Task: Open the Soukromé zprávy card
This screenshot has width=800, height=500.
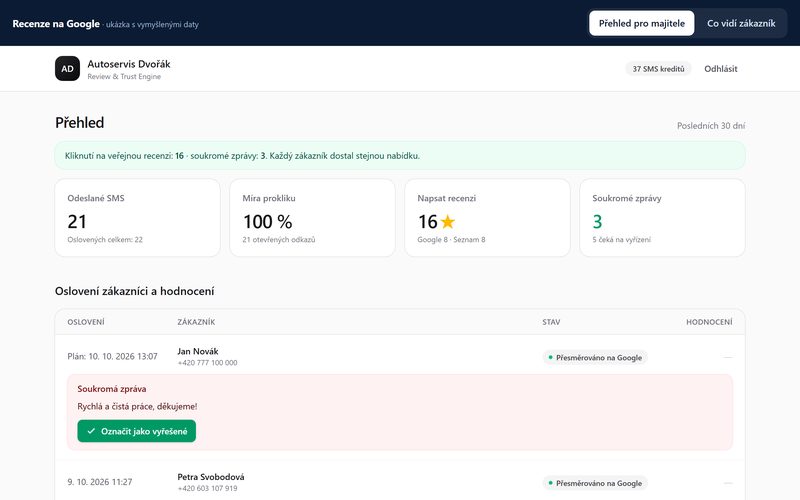Action: (662, 218)
